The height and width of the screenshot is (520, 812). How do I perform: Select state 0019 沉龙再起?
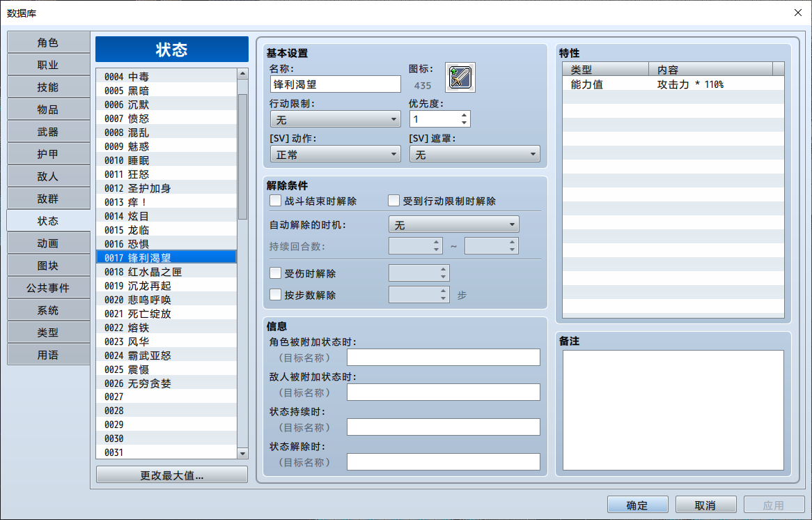(x=166, y=286)
